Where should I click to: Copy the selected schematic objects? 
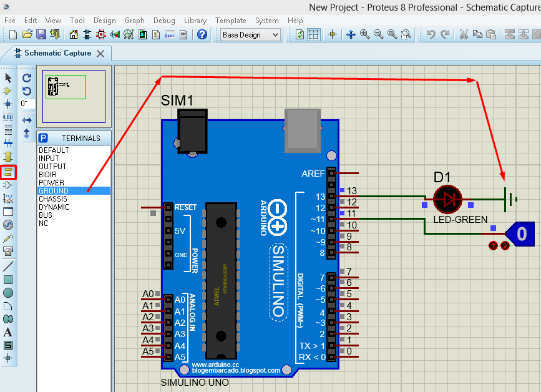pos(477,34)
